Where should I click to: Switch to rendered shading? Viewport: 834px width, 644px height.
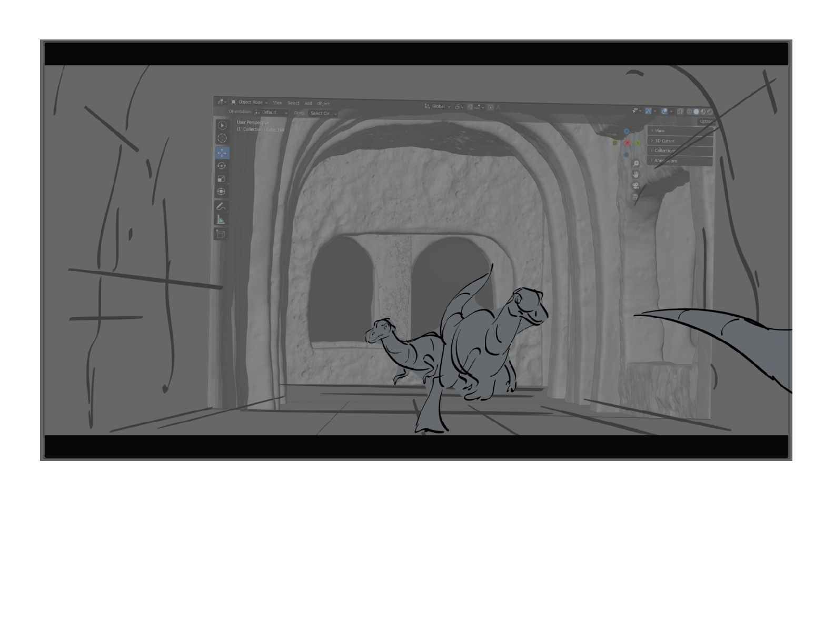coord(709,112)
